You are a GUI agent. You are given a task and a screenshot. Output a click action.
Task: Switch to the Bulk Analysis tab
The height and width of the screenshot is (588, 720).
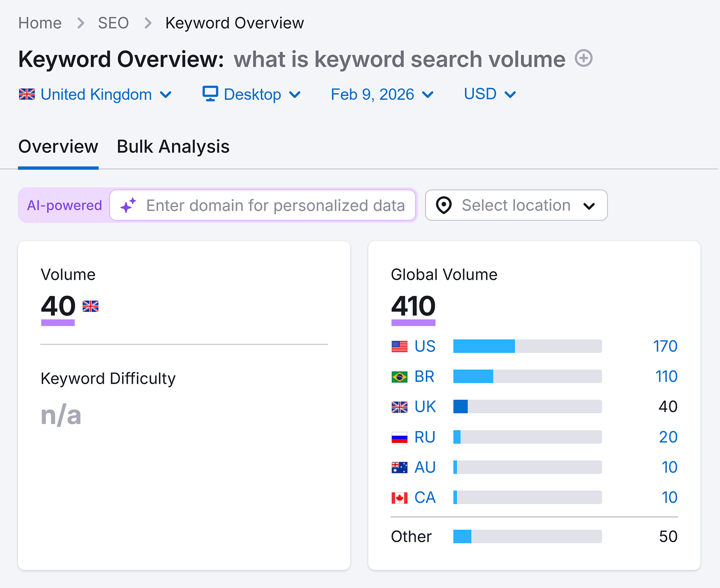click(x=172, y=146)
